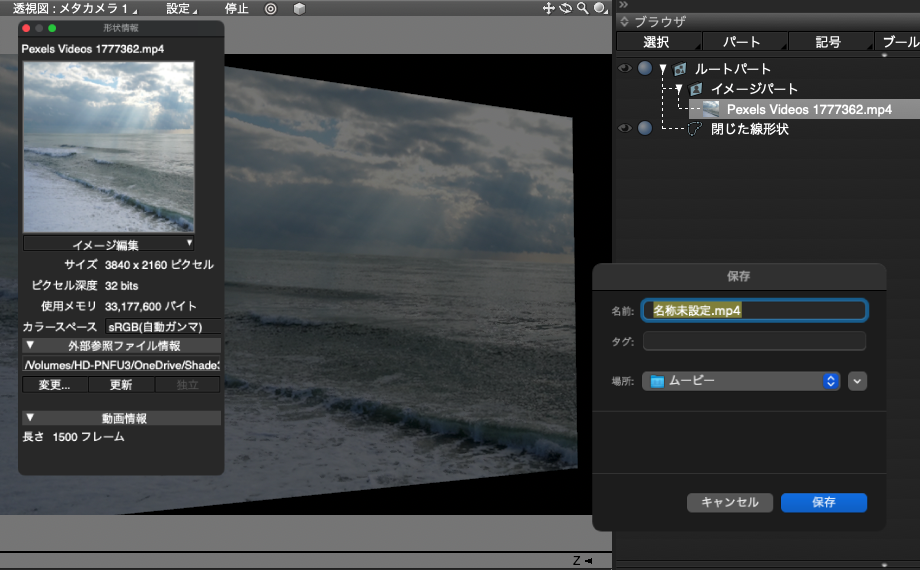
Task: Collapse the 外部参照ファイル情報 section
Action: click(x=30, y=345)
